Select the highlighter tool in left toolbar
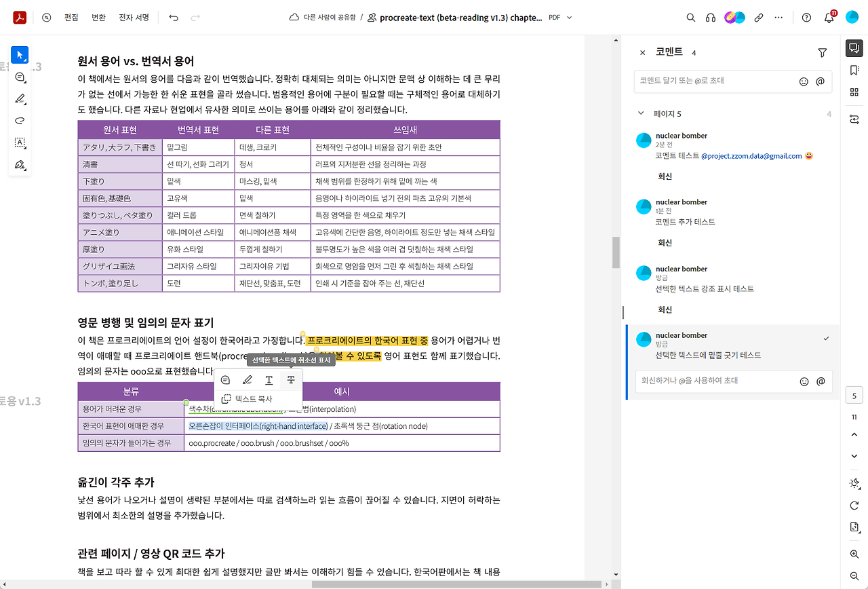 tap(20, 99)
